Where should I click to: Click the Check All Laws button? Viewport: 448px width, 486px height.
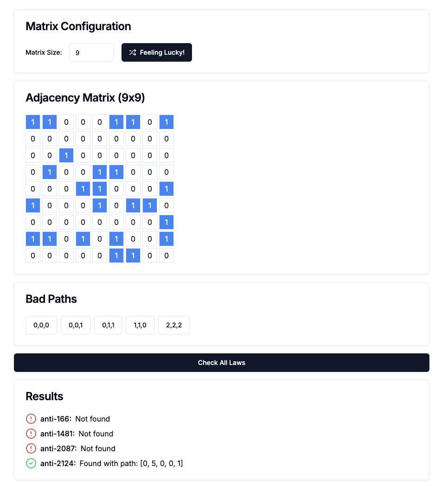[222, 363]
